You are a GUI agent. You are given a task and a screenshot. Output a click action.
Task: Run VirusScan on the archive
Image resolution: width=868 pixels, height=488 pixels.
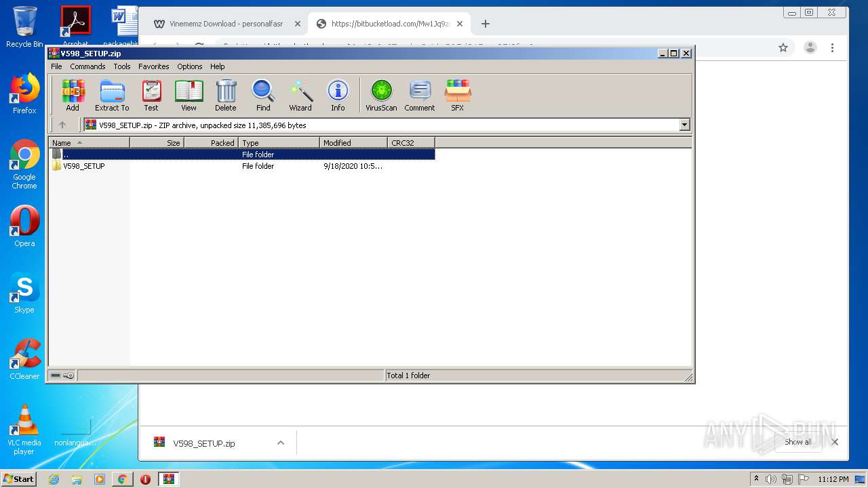pos(381,95)
